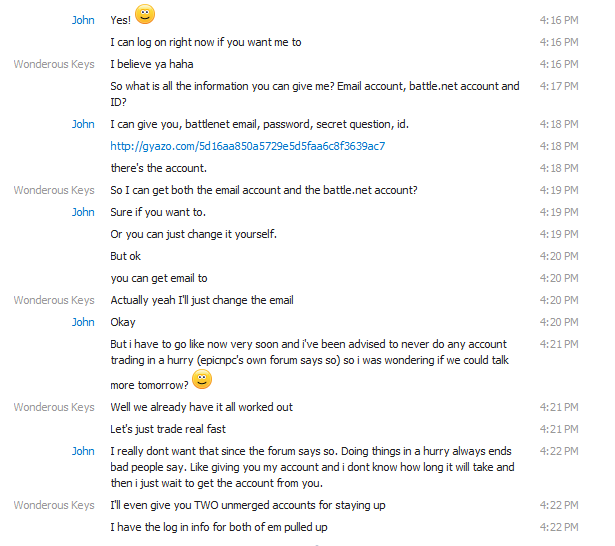The width and height of the screenshot is (615, 546).
Task: Click the message "there's the account."
Action: pyautogui.click(x=158, y=168)
